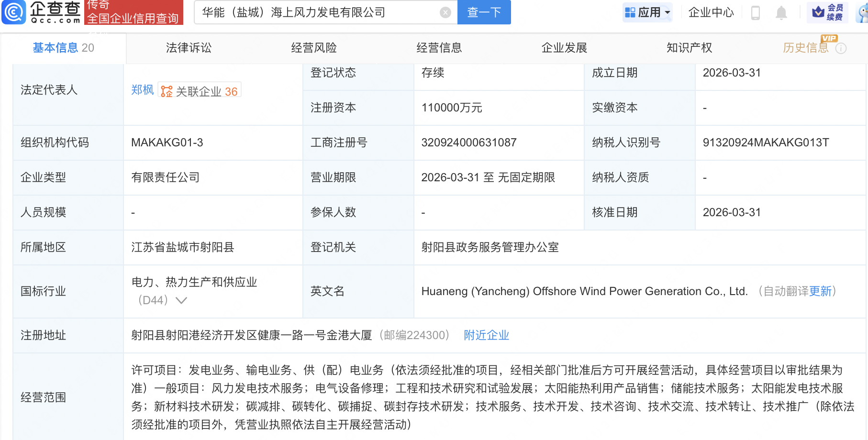Open the 知识产权 tab
The image size is (868, 440).
click(x=689, y=48)
